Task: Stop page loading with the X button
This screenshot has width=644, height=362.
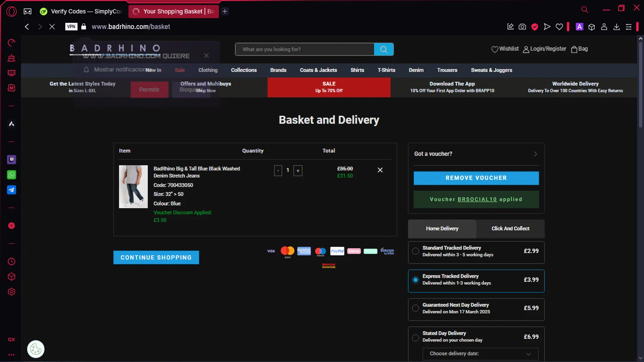Action: 52,27
